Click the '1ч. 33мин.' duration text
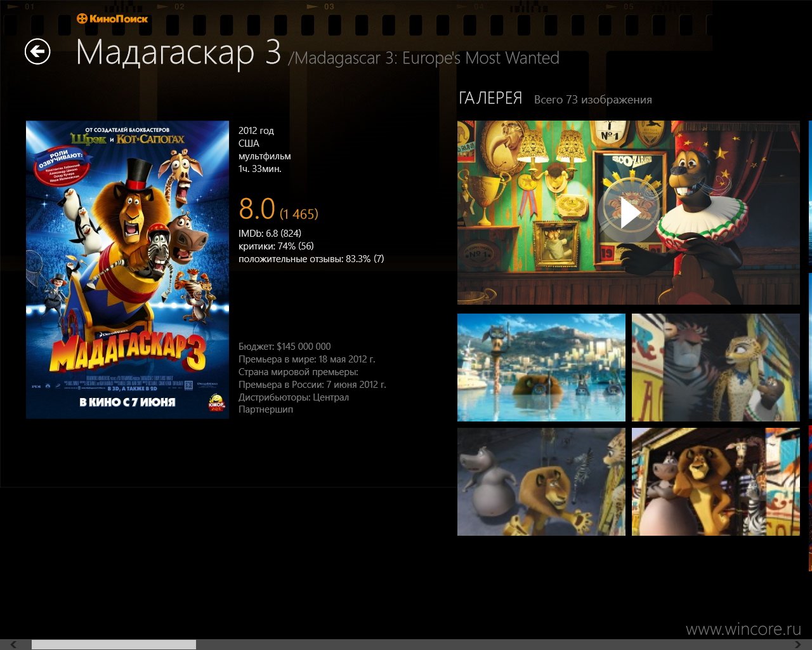 [x=259, y=169]
